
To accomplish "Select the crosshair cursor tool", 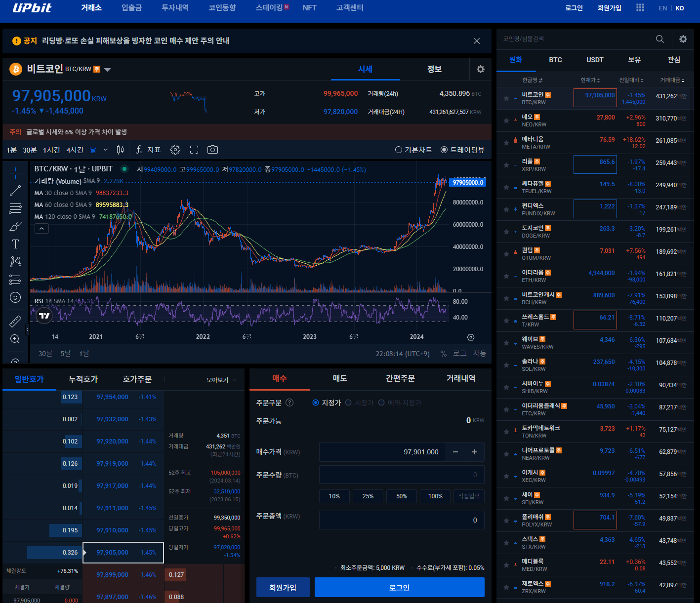I will [15, 173].
